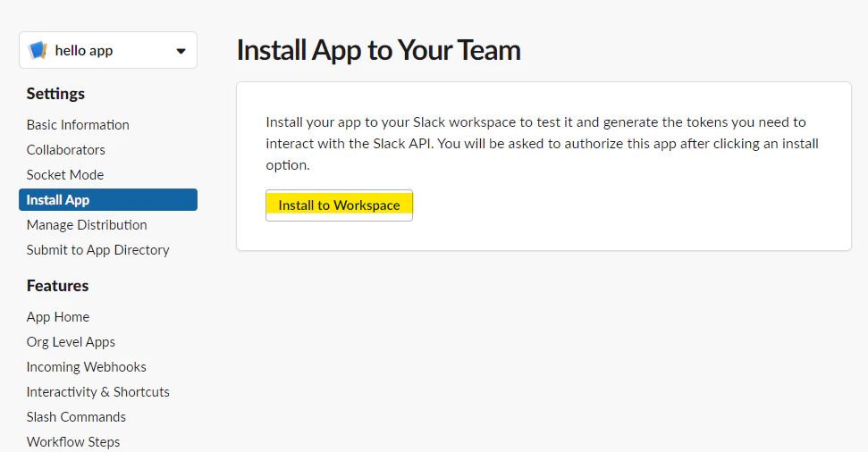
Task: Select the Install App sidebar item
Action: pyautogui.click(x=108, y=200)
